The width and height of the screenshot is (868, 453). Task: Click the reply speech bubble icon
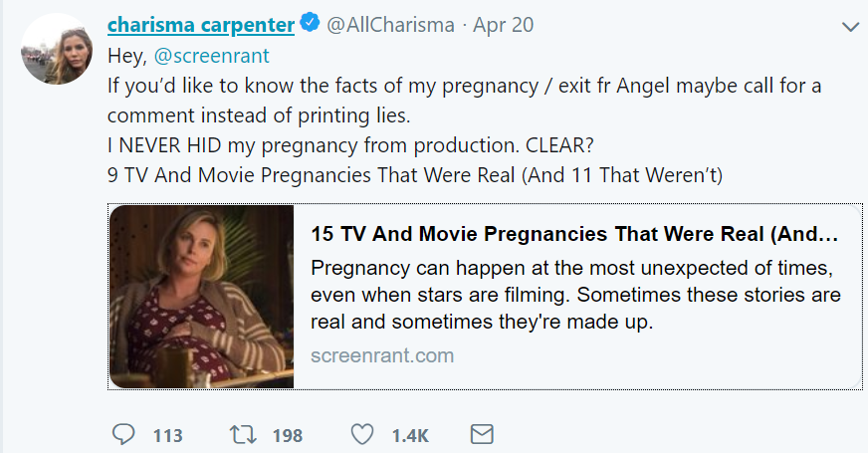[123, 435]
